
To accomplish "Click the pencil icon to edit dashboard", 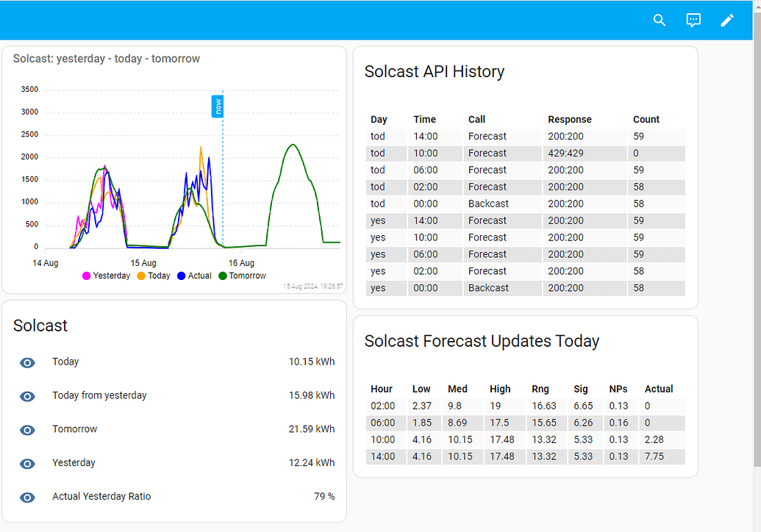I will pos(727,20).
